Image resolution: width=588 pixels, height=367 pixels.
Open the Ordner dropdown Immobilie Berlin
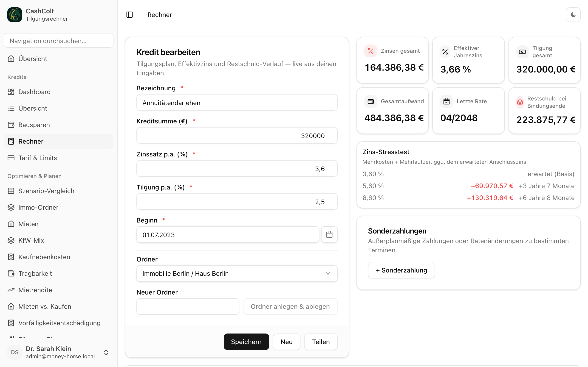pyautogui.click(x=237, y=273)
